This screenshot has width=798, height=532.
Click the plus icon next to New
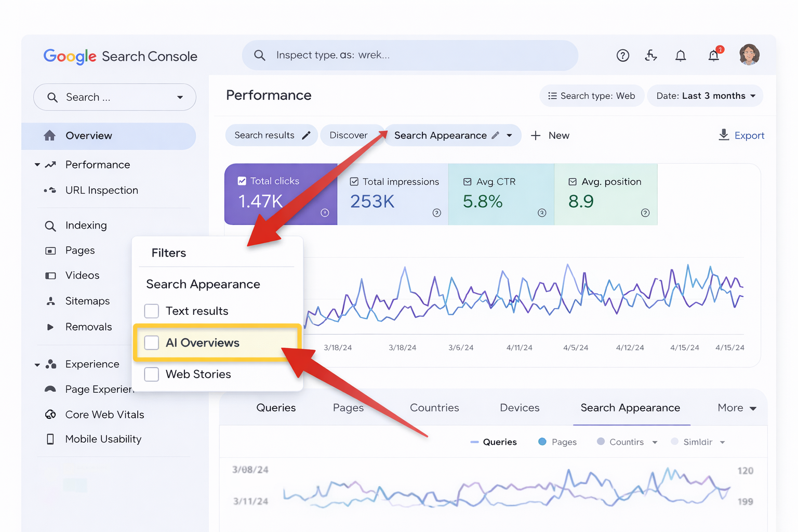click(536, 136)
